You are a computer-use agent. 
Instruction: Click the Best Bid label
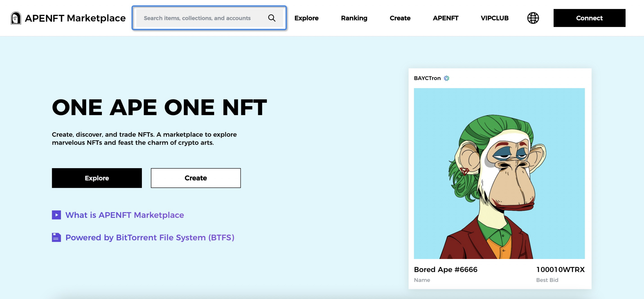pos(547,280)
